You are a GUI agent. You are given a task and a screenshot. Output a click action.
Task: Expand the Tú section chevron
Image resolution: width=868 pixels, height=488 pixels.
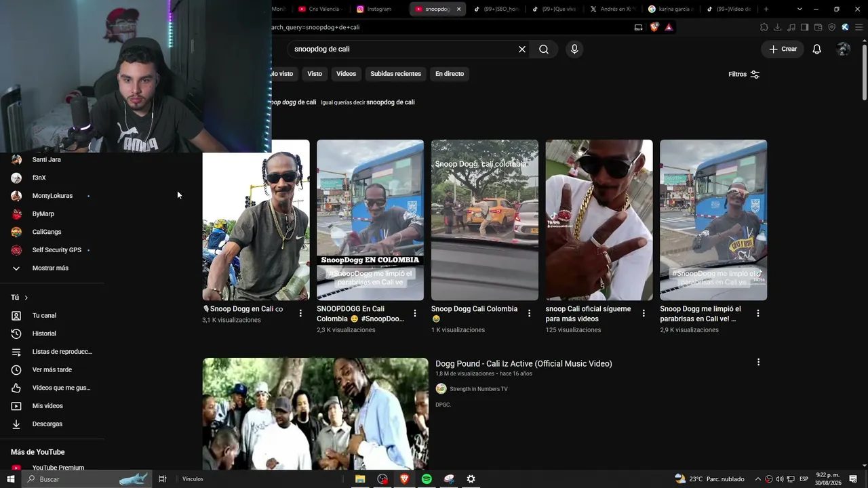[26, 298]
